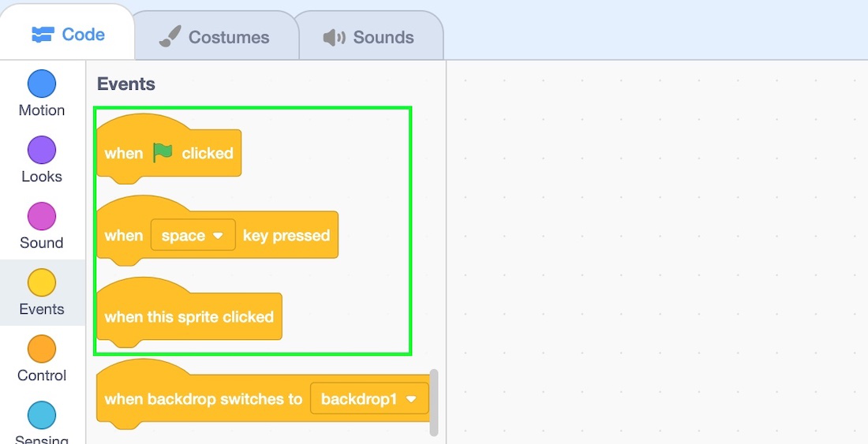Click the speaker icon on Sounds tab
868x444 pixels.
click(335, 37)
